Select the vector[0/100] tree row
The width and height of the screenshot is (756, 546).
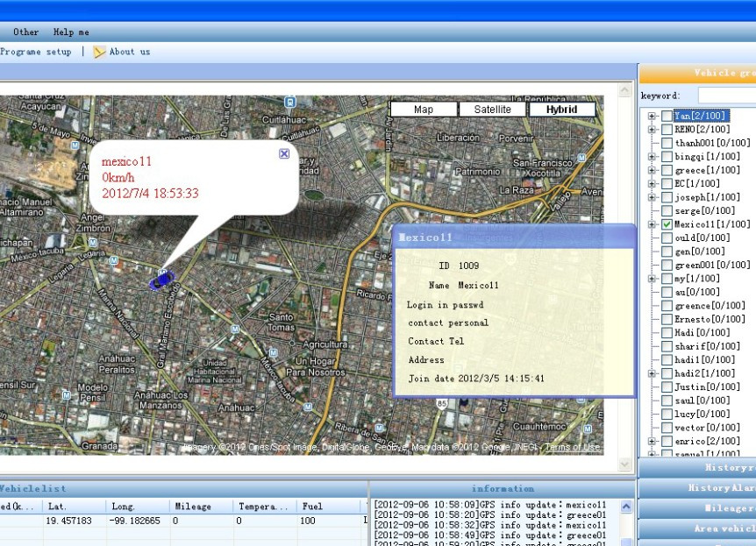[707, 428]
